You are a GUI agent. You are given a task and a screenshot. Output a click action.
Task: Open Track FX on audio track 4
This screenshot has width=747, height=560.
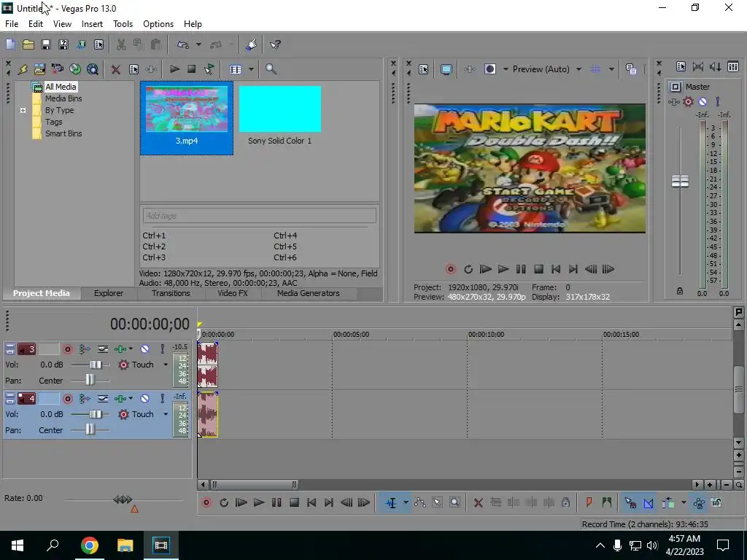tap(121, 399)
